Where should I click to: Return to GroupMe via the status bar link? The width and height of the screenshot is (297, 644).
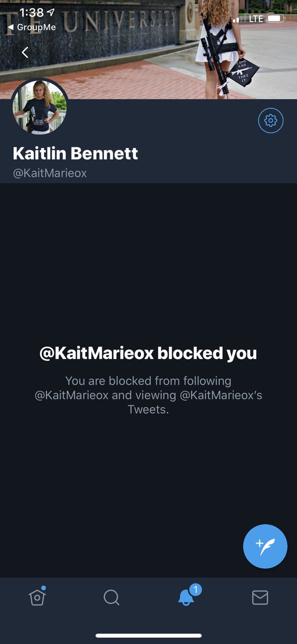32,27
